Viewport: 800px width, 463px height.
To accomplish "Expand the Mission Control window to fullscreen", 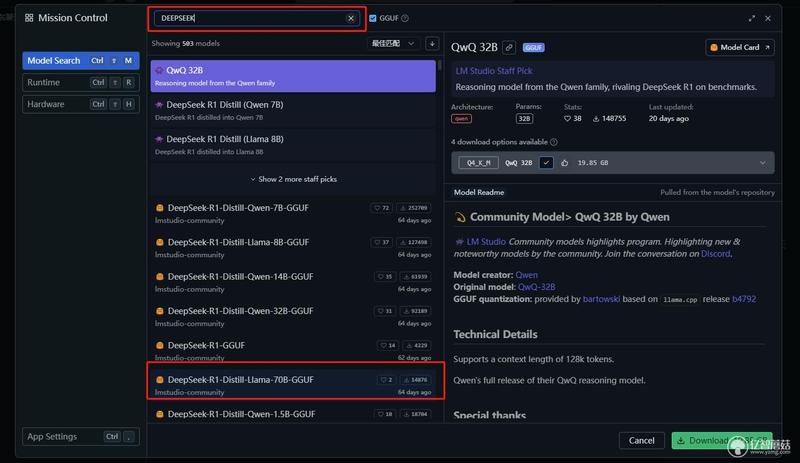I will pos(752,18).
